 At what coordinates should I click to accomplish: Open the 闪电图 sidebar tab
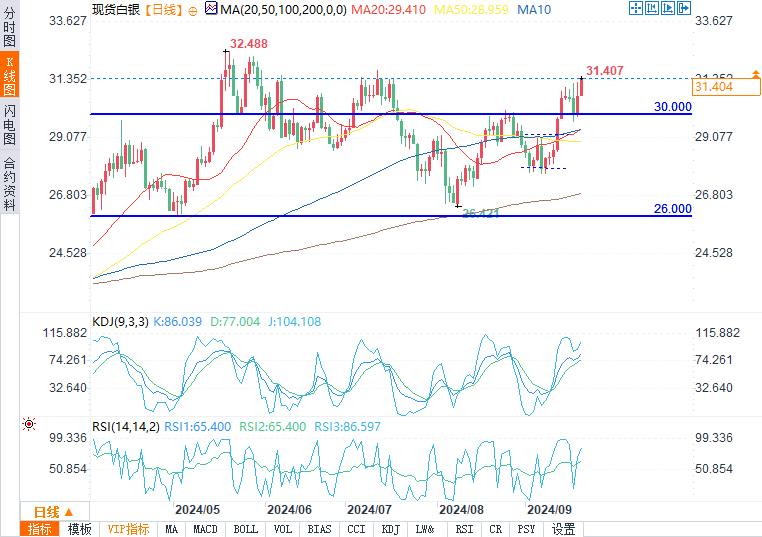click(9, 124)
